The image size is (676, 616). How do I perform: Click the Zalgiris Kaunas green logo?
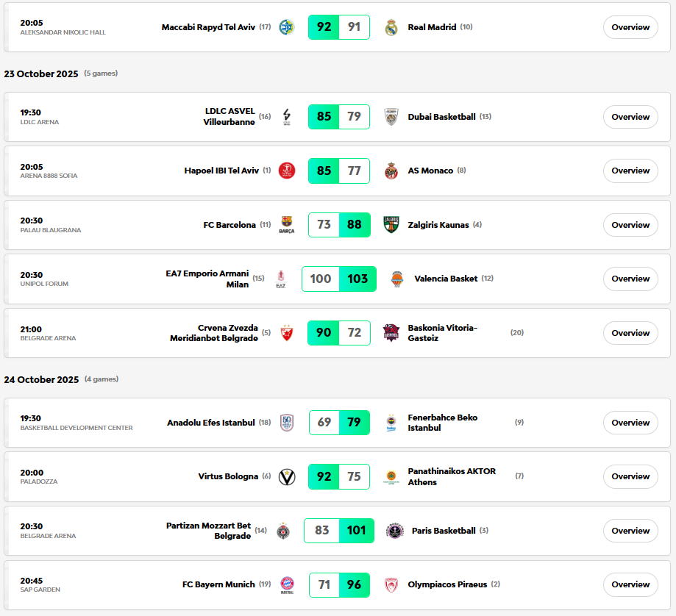(391, 224)
